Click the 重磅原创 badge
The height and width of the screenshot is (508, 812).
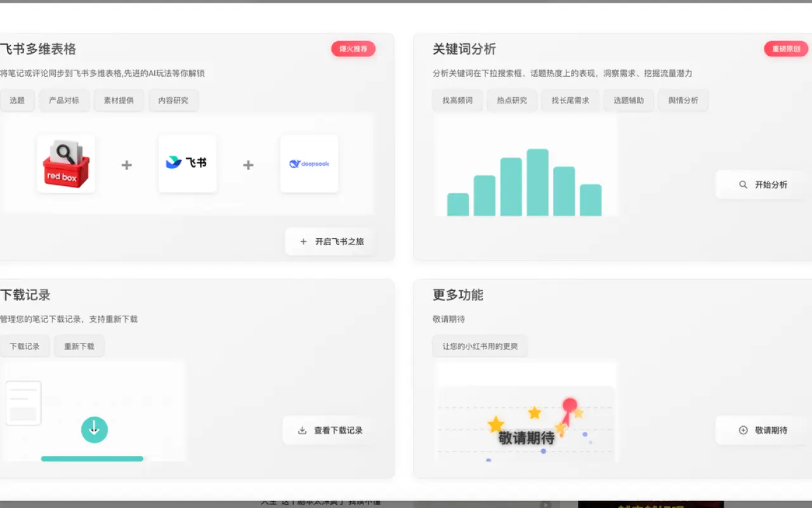click(786, 49)
